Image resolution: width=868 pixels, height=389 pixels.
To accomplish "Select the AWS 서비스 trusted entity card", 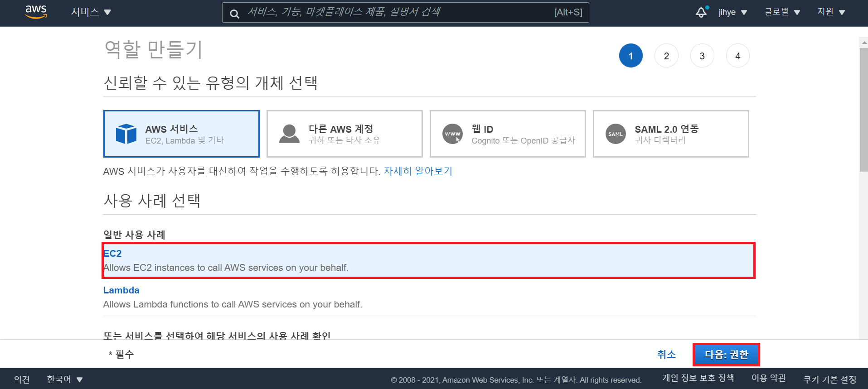I will 181,134.
